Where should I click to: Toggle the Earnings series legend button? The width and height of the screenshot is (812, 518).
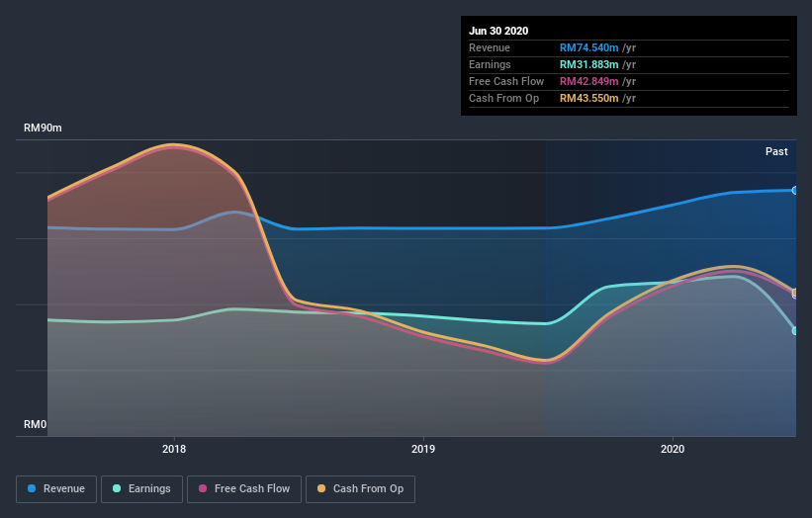141,489
